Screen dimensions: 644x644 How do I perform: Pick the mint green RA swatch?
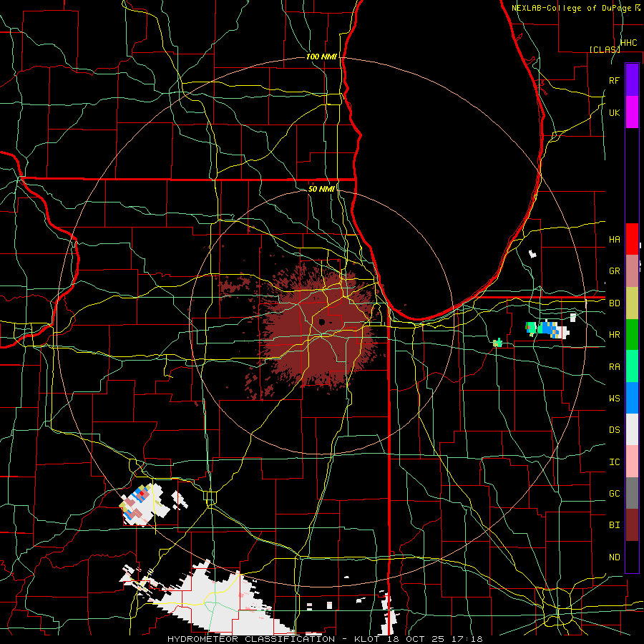click(x=632, y=366)
